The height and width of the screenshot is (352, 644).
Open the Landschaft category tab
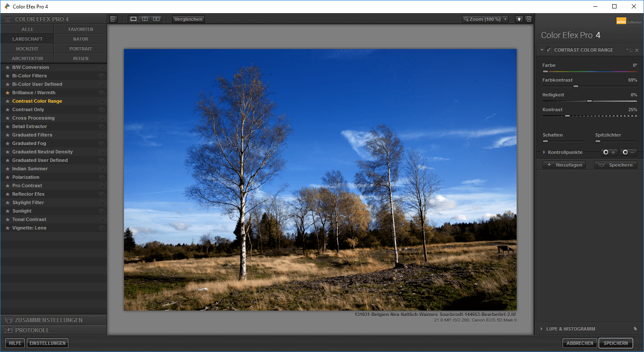tap(27, 39)
